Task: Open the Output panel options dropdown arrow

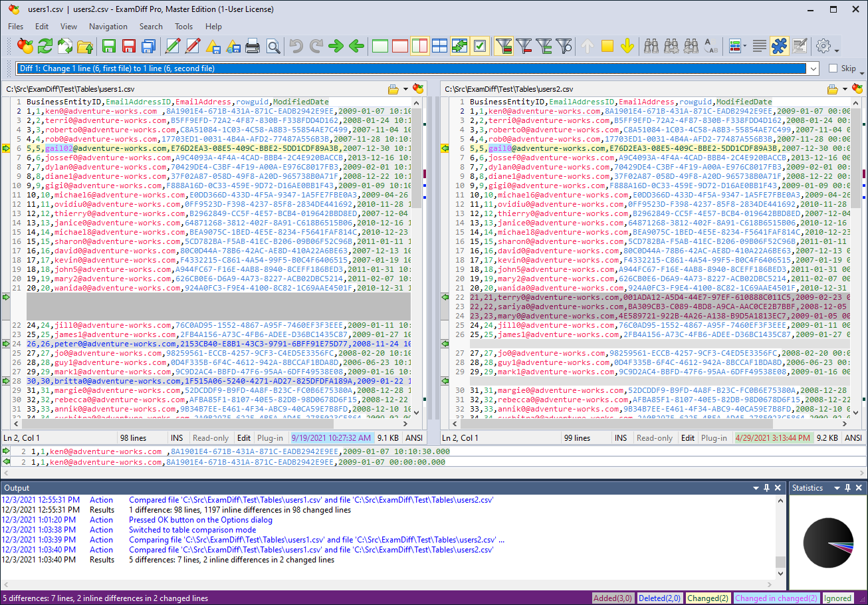Action: pos(756,488)
